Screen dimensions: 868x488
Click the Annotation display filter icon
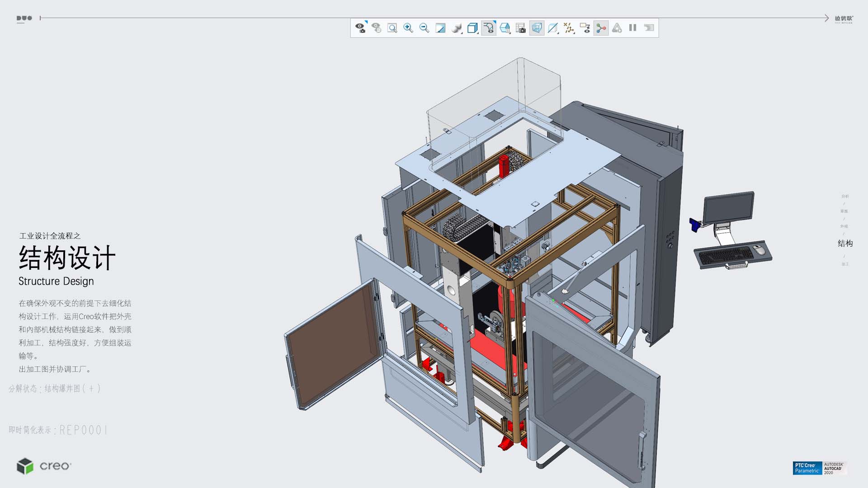pos(585,28)
